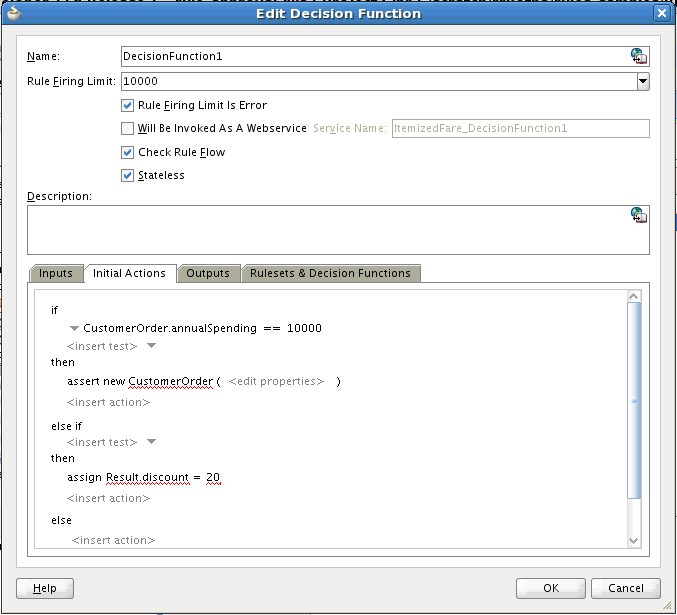Click insert action below the assert statement
This screenshot has width=677, height=615.
point(108,403)
